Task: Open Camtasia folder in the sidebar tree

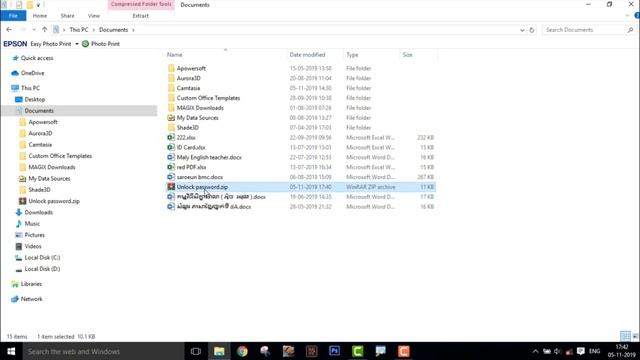Action: (x=36, y=145)
